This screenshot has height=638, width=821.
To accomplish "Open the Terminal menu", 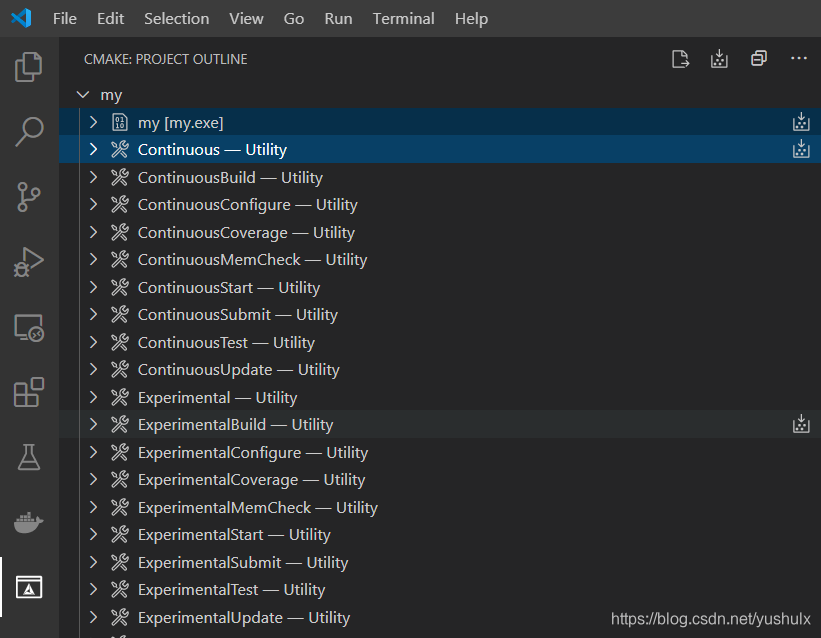I will tap(403, 19).
